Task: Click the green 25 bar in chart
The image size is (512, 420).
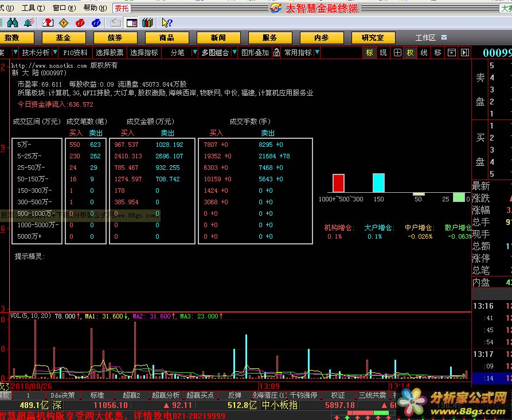Action: (x=459, y=197)
